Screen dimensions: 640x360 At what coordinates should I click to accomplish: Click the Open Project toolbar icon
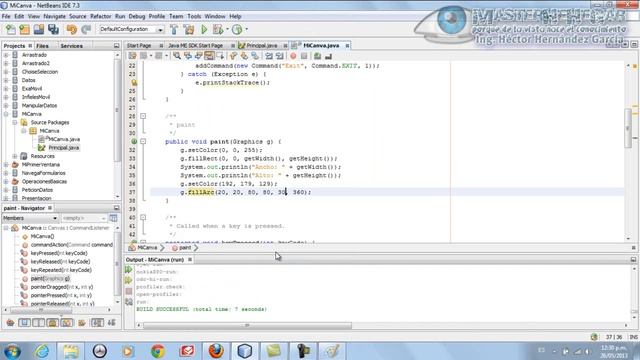[x=39, y=29]
